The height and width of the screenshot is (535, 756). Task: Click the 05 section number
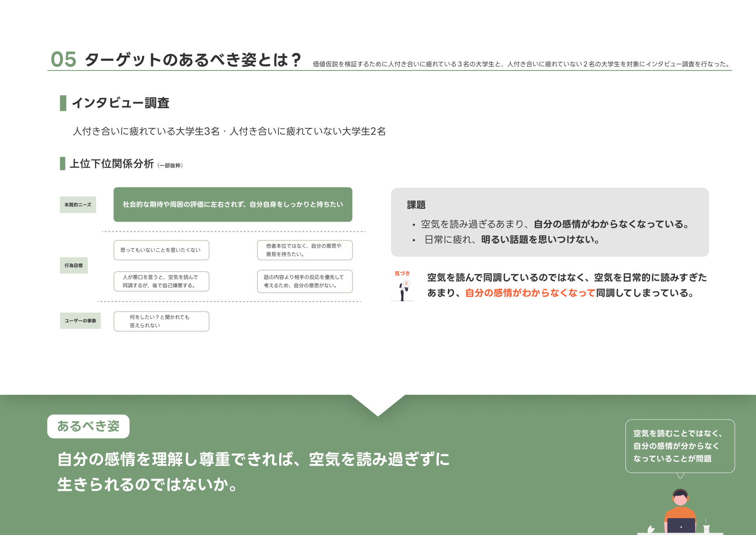[x=63, y=60]
